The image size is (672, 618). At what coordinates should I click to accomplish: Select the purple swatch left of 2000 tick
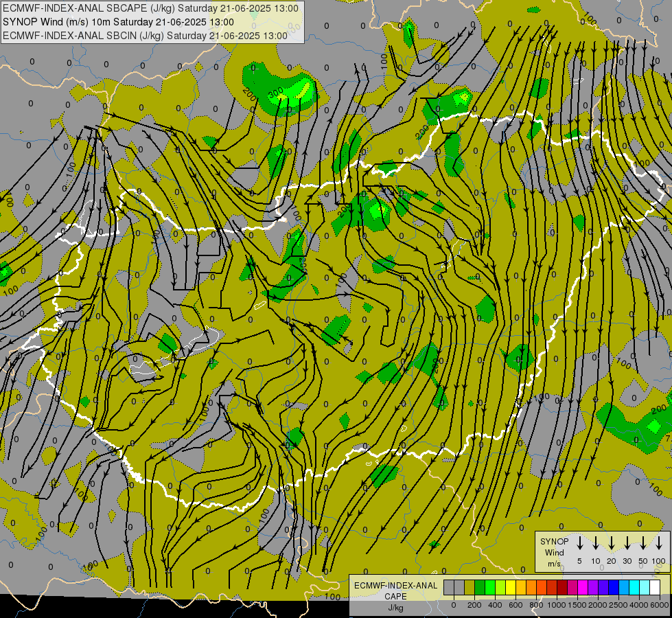[593, 588]
